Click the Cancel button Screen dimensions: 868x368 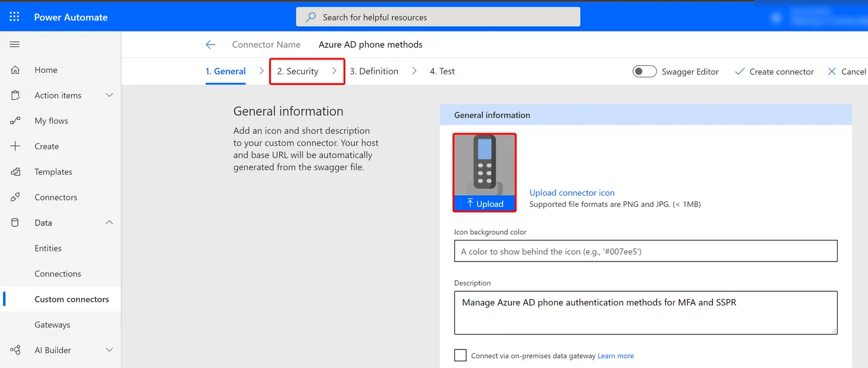846,72
